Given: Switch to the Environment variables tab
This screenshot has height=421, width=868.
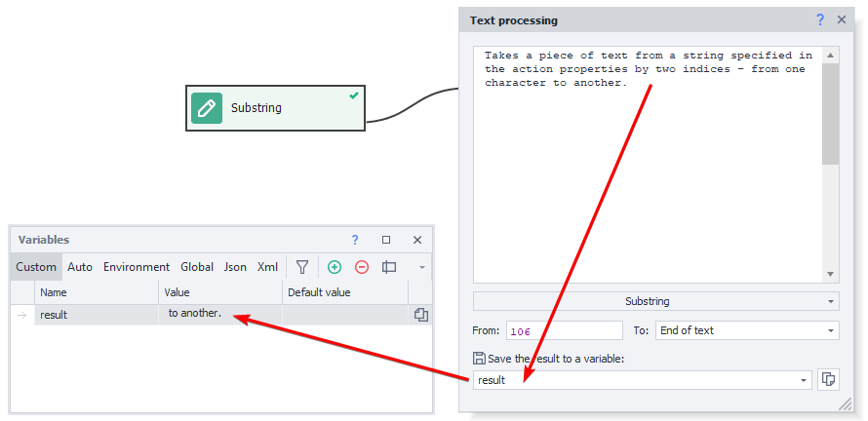Looking at the screenshot, I should pyautogui.click(x=137, y=267).
